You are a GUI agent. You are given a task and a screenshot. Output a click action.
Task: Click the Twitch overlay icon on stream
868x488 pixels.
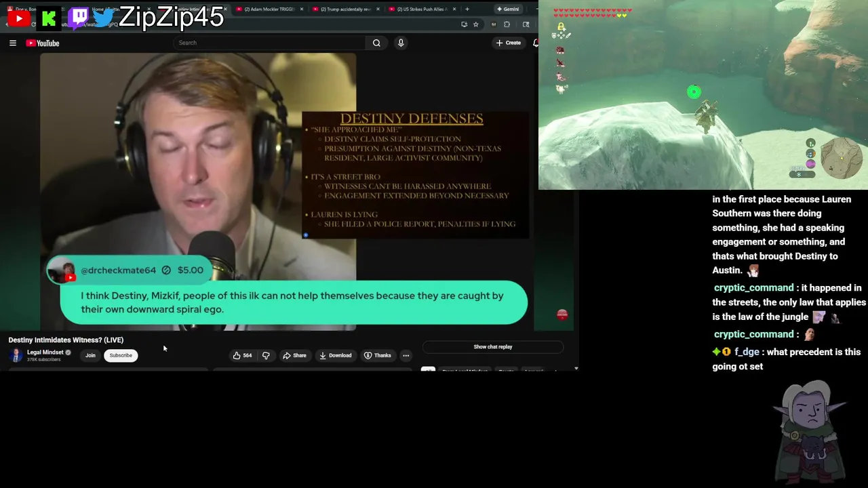coord(79,18)
